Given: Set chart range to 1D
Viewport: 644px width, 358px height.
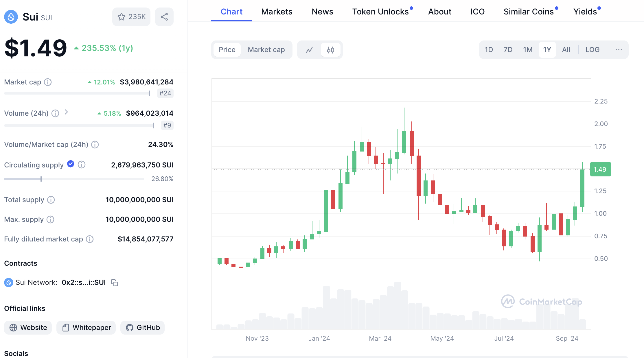Looking at the screenshot, I should click(x=489, y=50).
